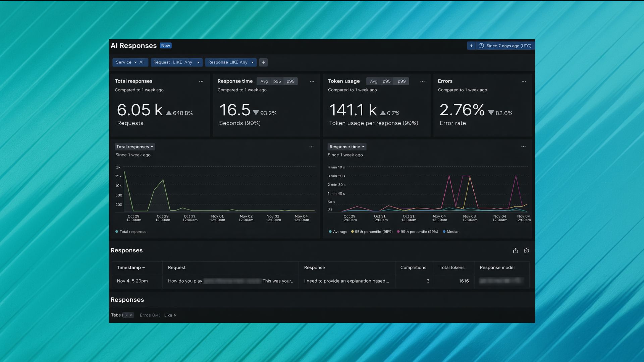644x362 pixels.
Task: Click the sparkle AI icon near time picker
Action: [471, 46]
